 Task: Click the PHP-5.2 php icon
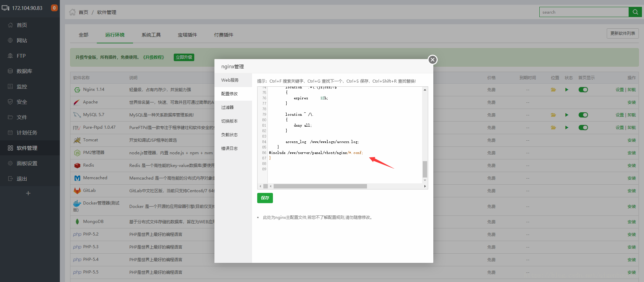click(x=77, y=235)
